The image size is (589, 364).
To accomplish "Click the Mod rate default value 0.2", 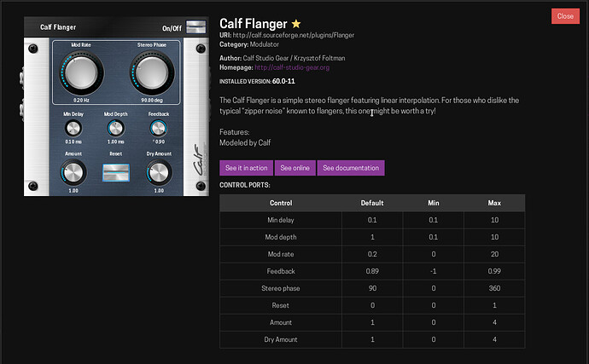I will pyautogui.click(x=372, y=254).
